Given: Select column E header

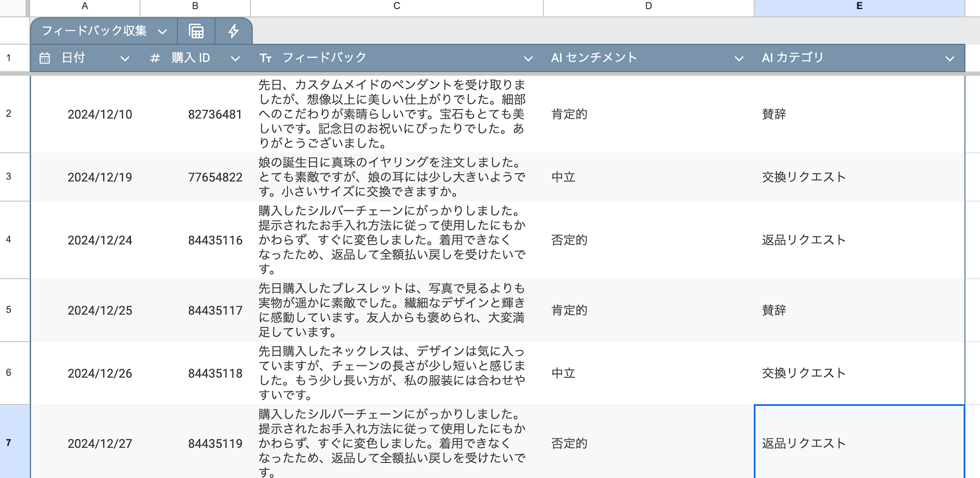Looking at the screenshot, I should tap(860, 6).
